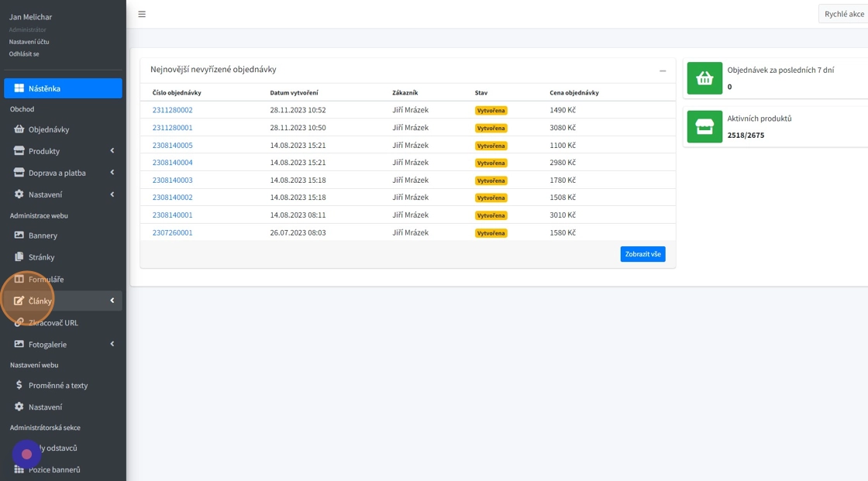Click the Zobrazit vše button
The image size is (868, 481).
tap(642, 254)
